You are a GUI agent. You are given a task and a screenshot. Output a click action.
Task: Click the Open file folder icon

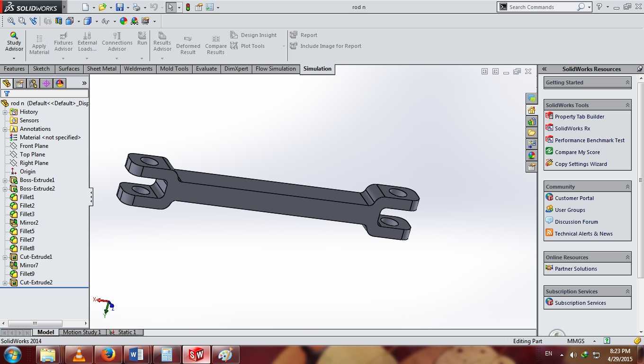click(102, 7)
